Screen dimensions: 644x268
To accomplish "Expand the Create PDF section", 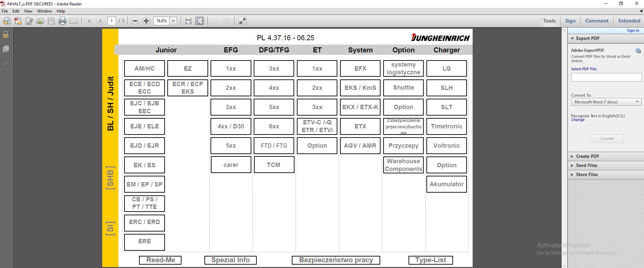I will point(587,156).
